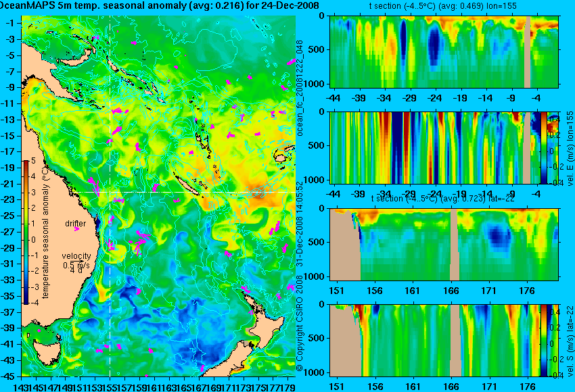Click the "500" depth label of the vel. S section

click(x=317, y=338)
